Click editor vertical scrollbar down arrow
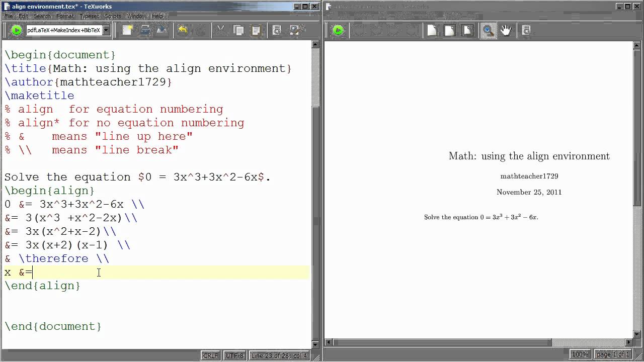The width and height of the screenshot is (644, 362). [x=315, y=345]
